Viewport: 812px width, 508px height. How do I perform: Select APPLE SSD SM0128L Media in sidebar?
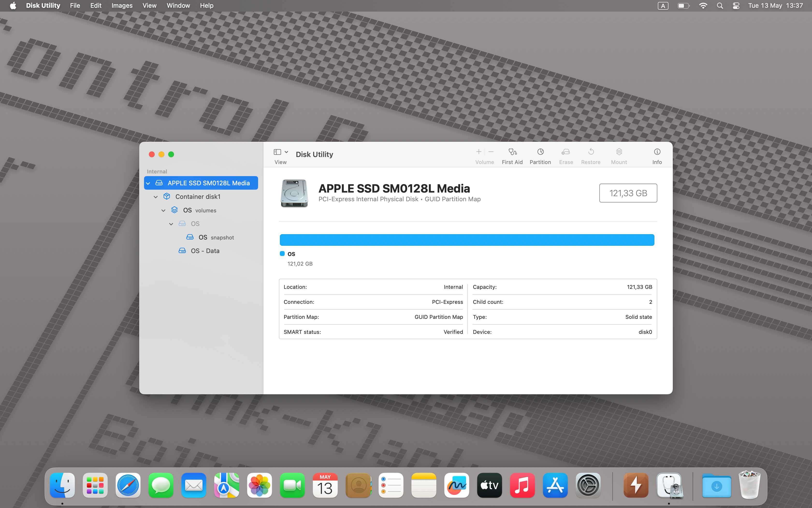201,183
